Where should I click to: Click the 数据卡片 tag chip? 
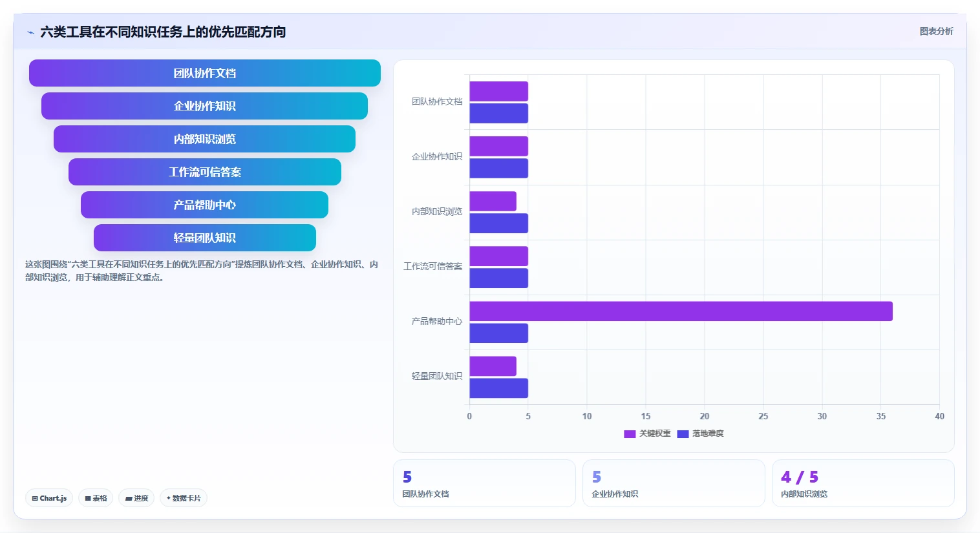tap(184, 498)
